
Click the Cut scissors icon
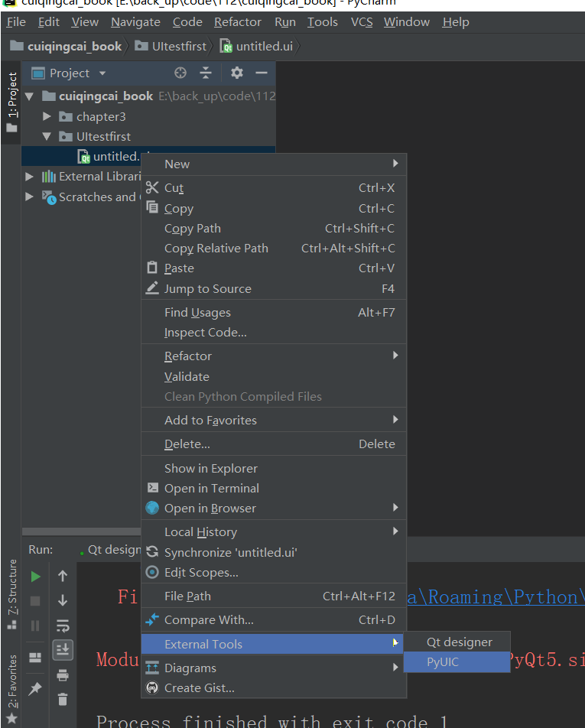152,187
